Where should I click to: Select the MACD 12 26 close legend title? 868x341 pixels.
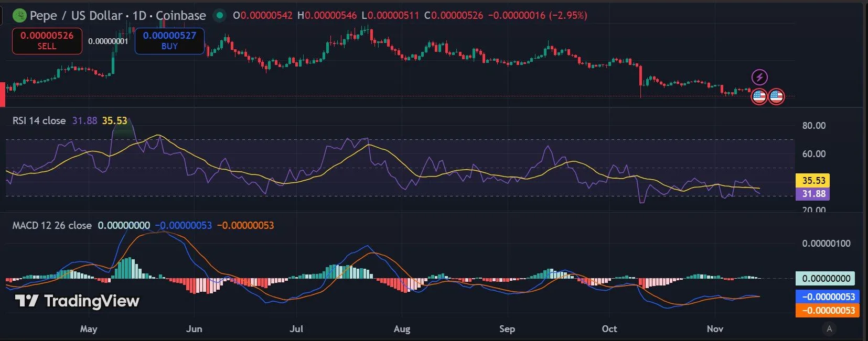52,225
